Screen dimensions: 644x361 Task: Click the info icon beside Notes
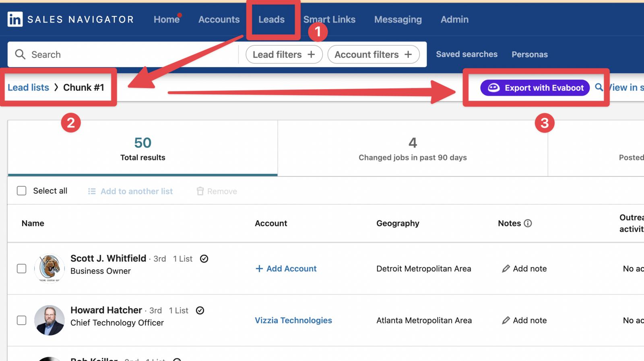click(x=528, y=223)
